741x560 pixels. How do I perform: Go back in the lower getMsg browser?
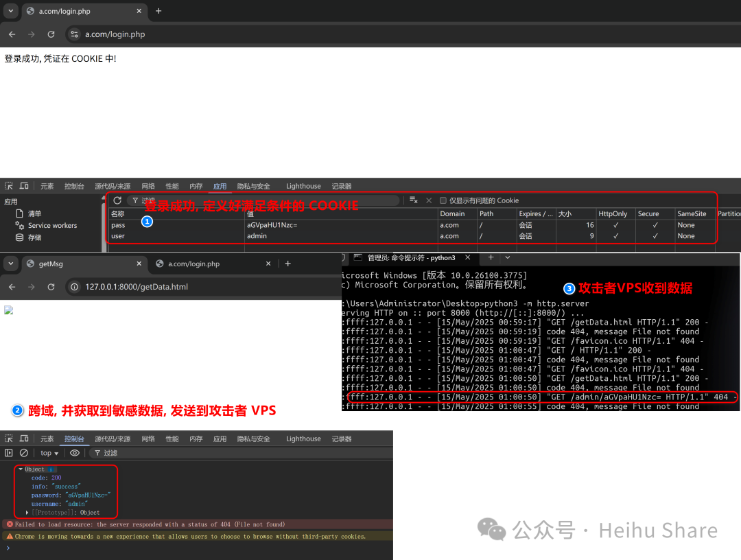[12, 287]
